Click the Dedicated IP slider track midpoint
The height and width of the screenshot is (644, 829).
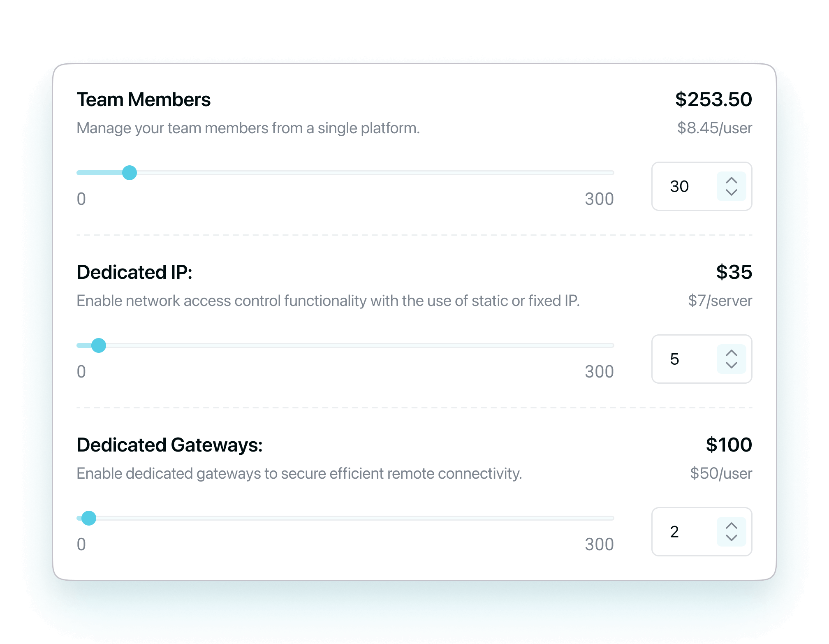(345, 346)
